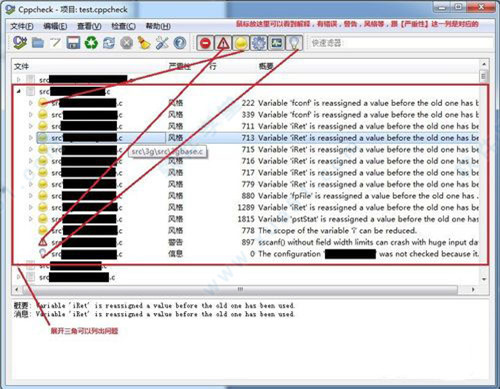Image resolution: width=500 pixels, height=389 pixels.
Task: Expand the line 222 'fconf' result row
Action: pos(31,103)
